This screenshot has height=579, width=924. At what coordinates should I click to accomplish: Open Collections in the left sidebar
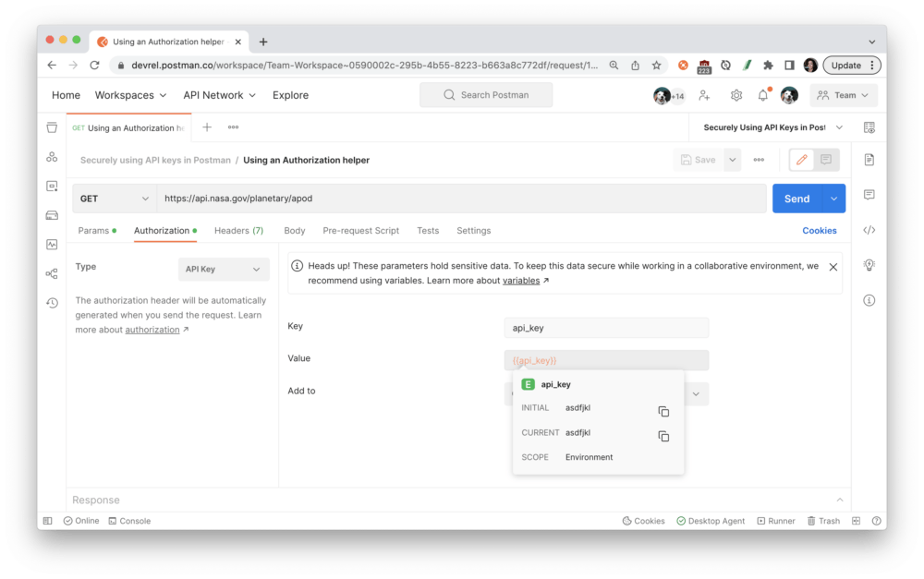[x=52, y=127]
